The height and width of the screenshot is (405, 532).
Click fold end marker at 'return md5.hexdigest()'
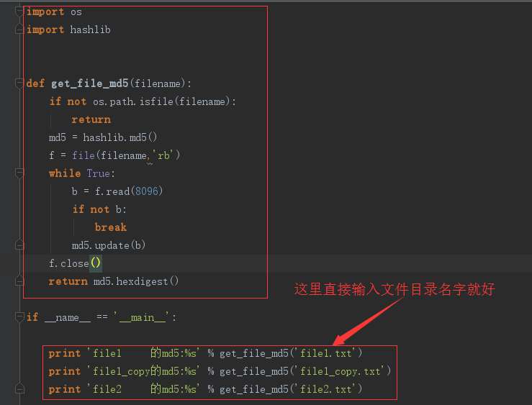click(x=19, y=281)
